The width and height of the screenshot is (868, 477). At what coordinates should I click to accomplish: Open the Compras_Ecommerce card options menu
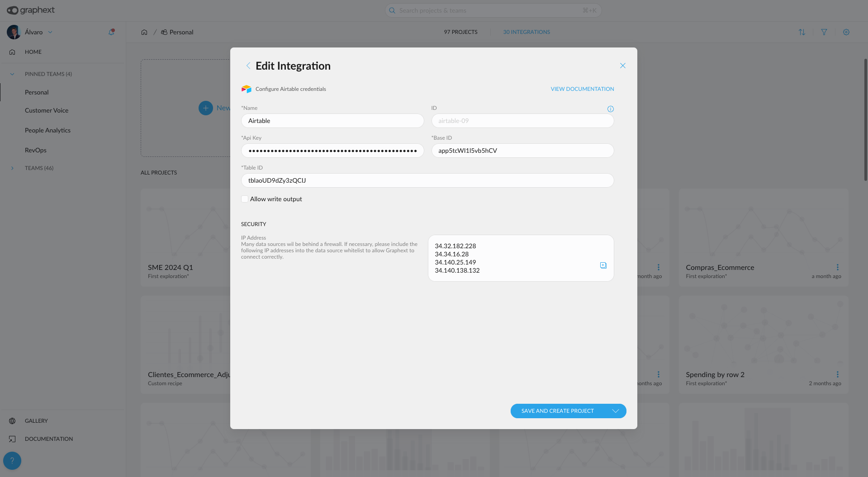pyautogui.click(x=838, y=267)
